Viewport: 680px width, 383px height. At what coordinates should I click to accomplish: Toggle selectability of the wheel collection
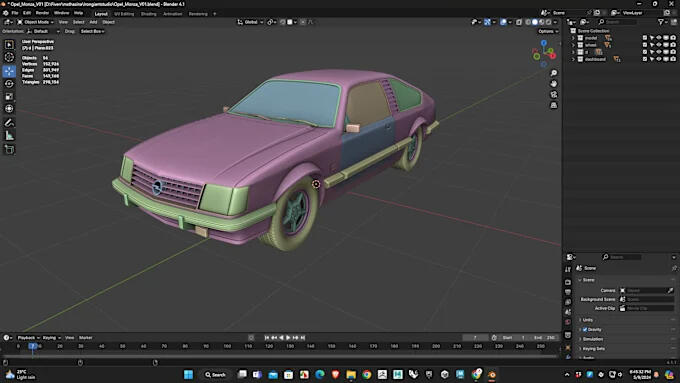coord(652,45)
